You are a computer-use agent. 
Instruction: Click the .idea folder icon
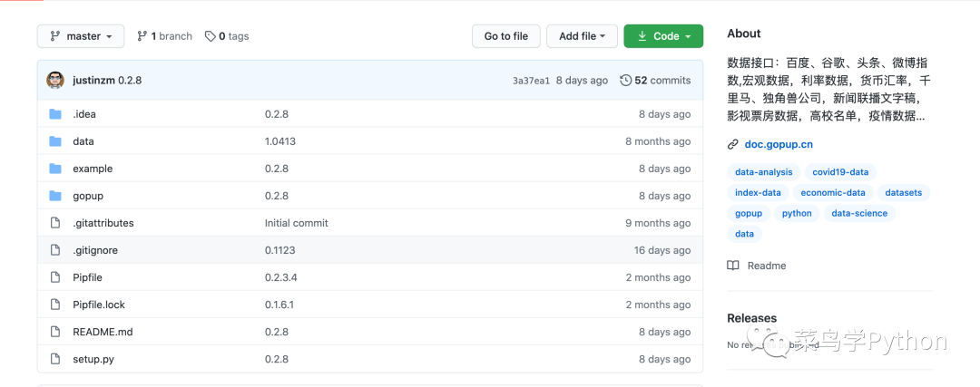pos(55,114)
